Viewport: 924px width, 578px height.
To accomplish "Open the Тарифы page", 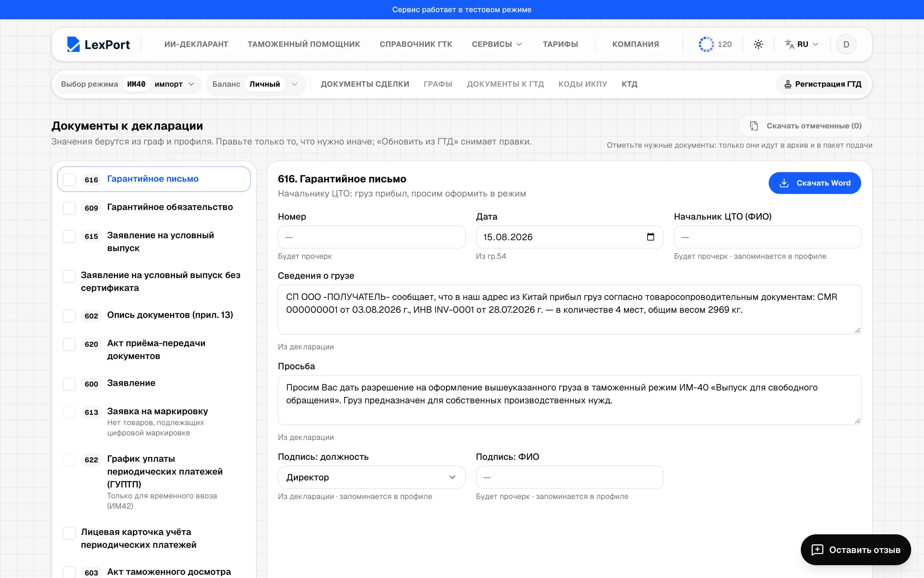I will [x=560, y=44].
